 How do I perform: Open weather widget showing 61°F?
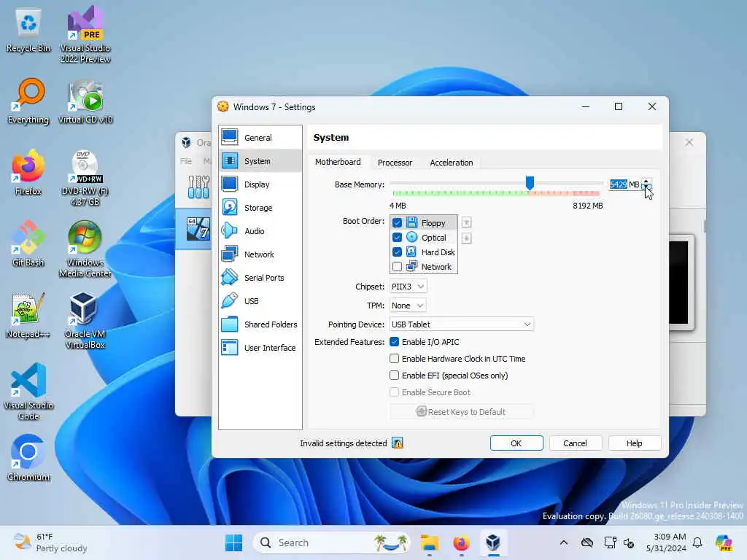[x=50, y=542]
